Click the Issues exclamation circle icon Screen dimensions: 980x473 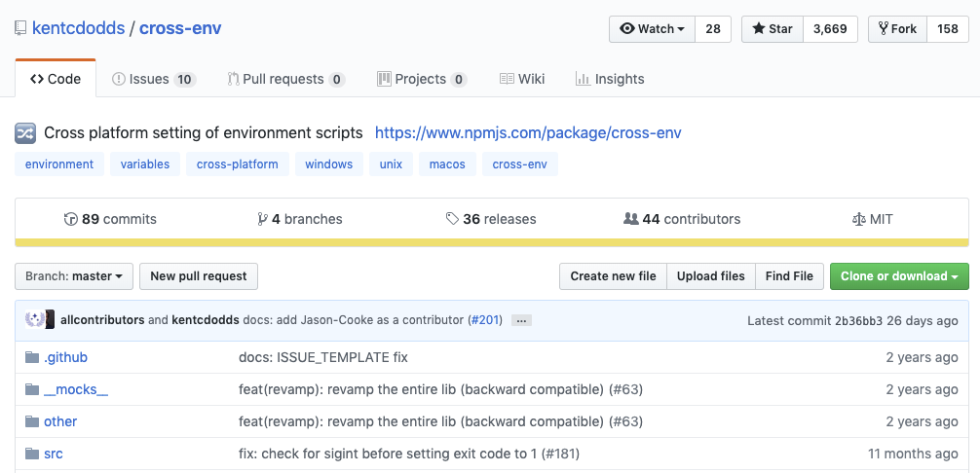[x=118, y=79]
